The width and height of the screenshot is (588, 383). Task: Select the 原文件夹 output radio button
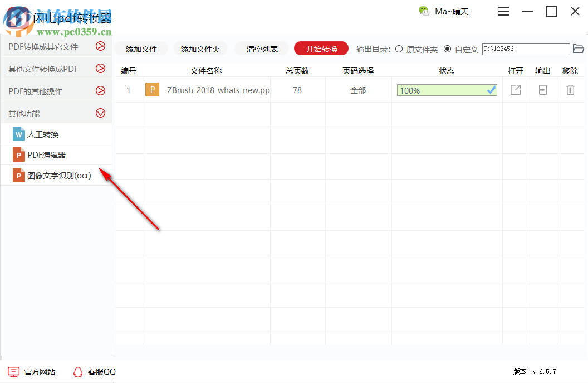399,49
